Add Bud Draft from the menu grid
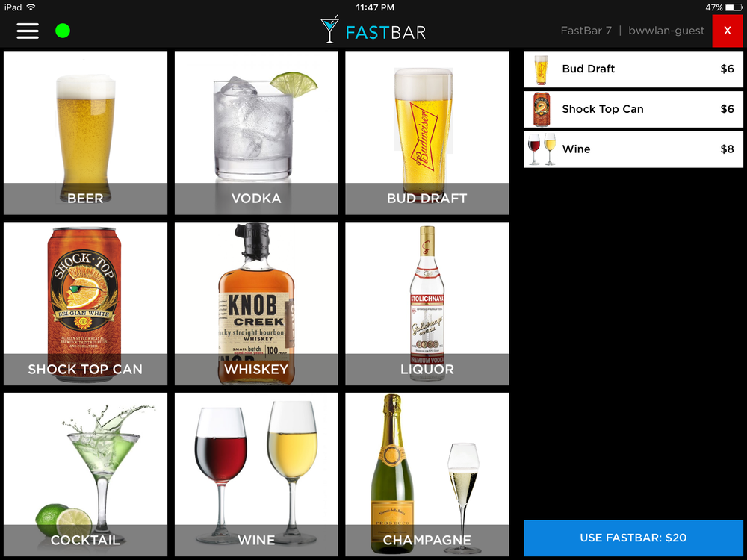The image size is (747, 560). (x=427, y=133)
